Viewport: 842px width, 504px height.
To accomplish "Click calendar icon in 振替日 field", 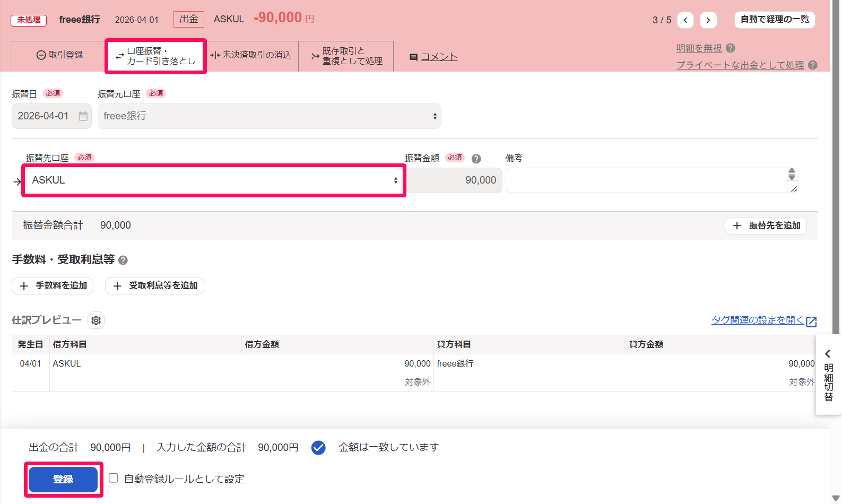I will 83,116.
